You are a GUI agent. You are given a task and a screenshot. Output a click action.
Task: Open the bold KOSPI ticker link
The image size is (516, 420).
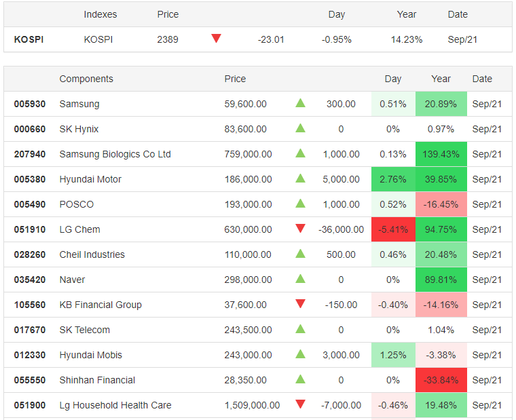[29, 39]
